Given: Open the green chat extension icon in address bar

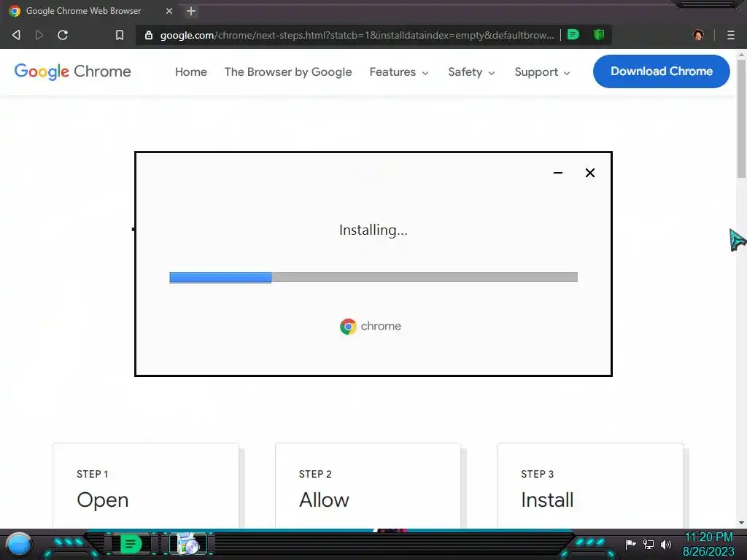Looking at the screenshot, I should coord(573,35).
